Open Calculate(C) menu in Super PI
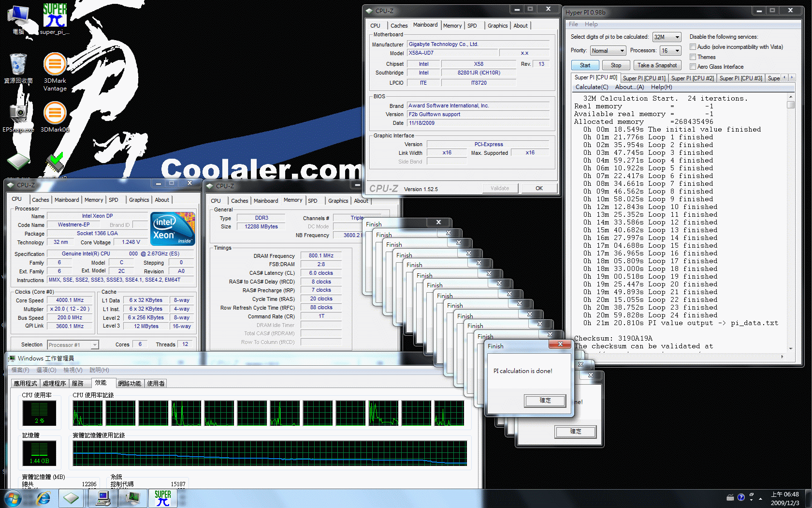The image size is (812, 508). 592,87
